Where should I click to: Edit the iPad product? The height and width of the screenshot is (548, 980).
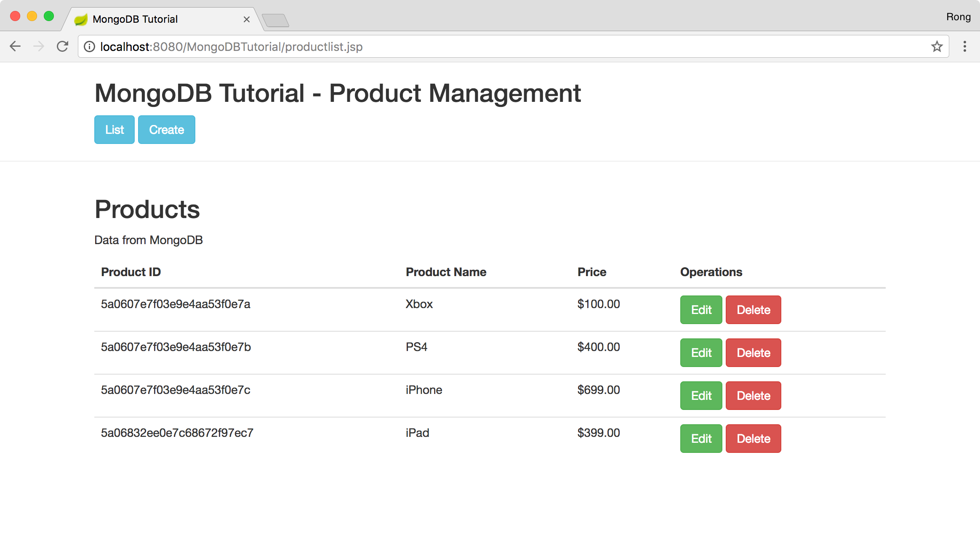[x=701, y=439]
